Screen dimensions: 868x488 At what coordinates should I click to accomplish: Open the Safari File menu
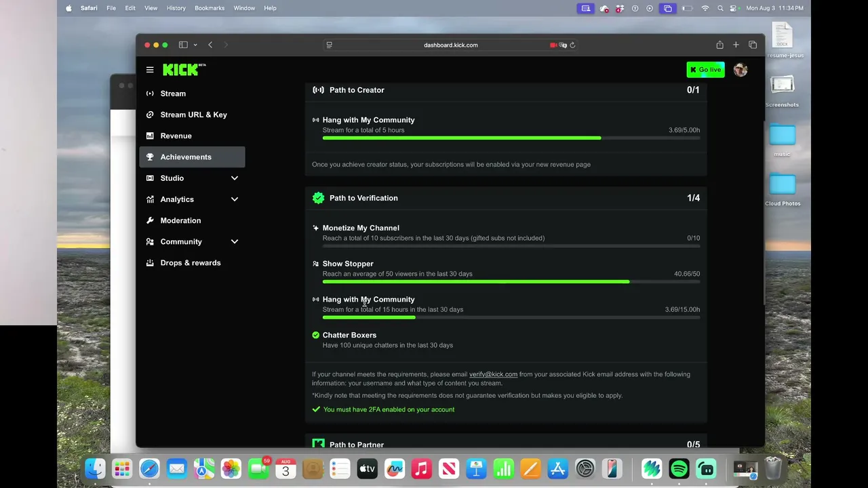point(111,8)
